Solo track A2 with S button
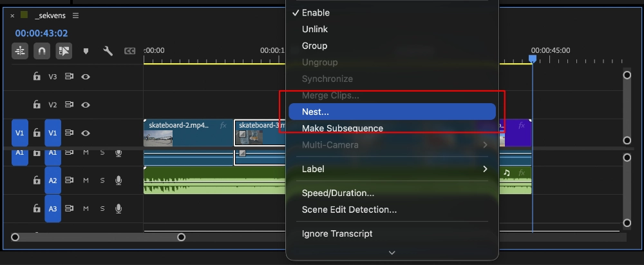This screenshot has height=265, width=644. (x=102, y=181)
